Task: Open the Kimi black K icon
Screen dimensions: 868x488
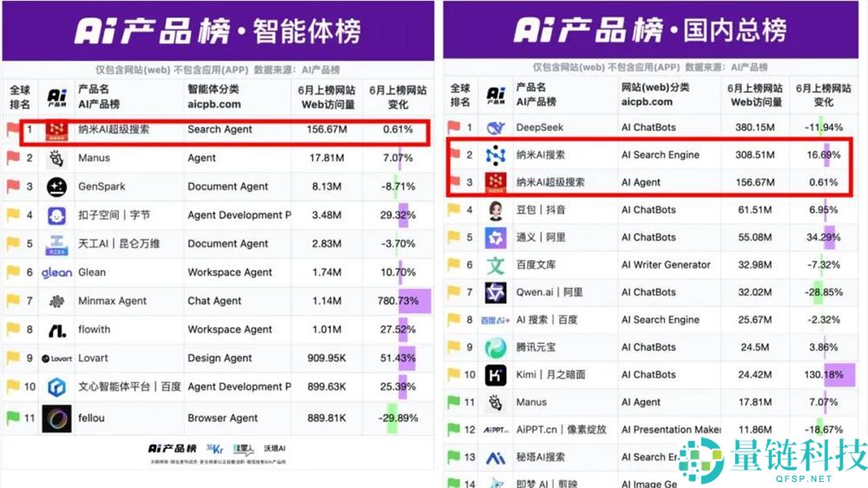Action: pyautogui.click(x=496, y=375)
